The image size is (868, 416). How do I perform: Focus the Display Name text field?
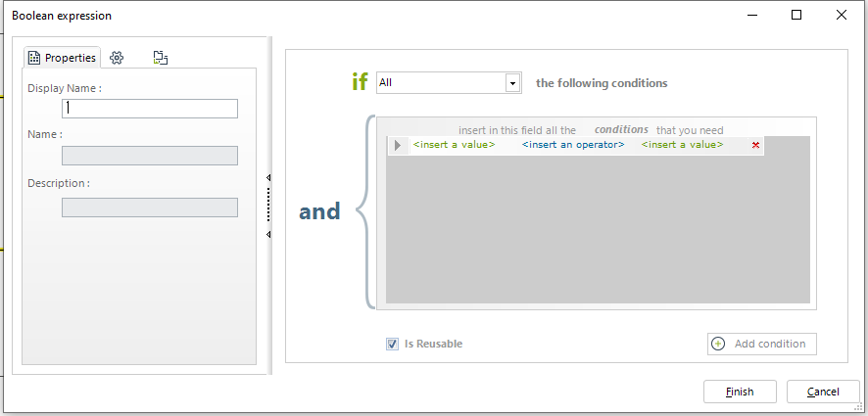(150, 109)
